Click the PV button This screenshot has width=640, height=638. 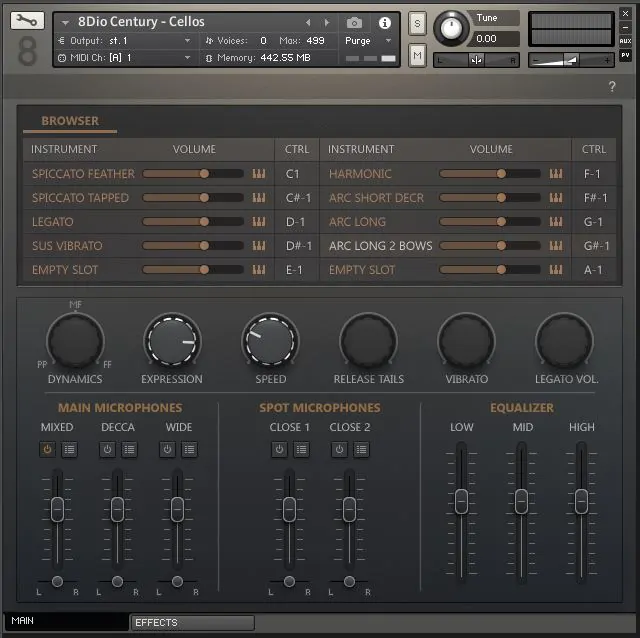pyautogui.click(x=625, y=55)
